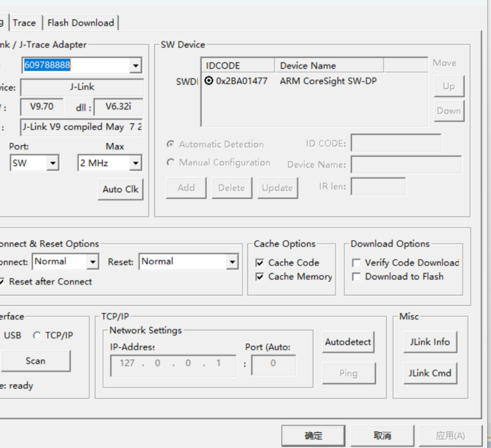Image resolution: width=491 pixels, height=448 pixels.
Task: Click the JLink Cmd button
Action: point(429,373)
